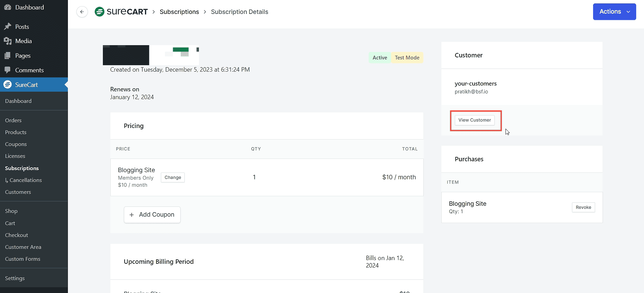
Task: Open Pages icon in sidebar
Action: (x=7, y=56)
